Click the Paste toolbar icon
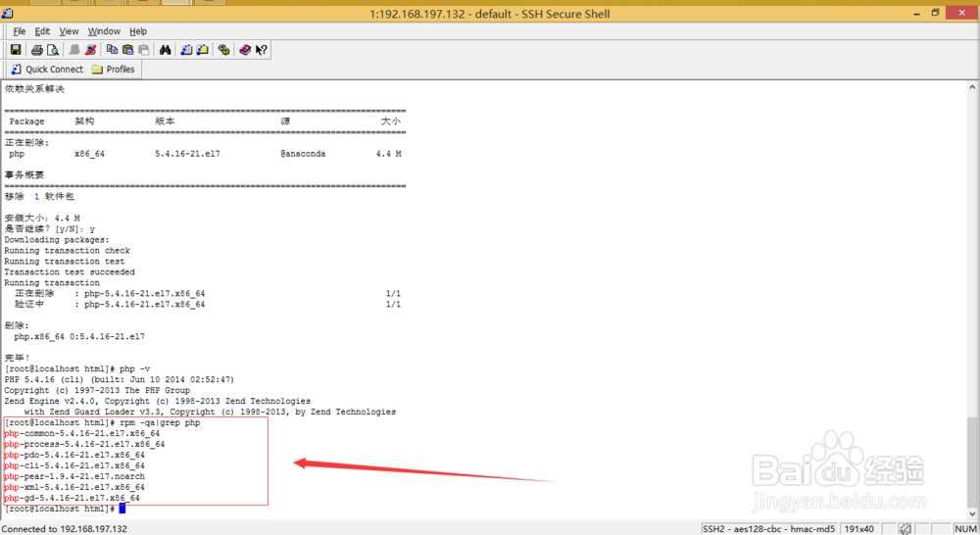 128,50
